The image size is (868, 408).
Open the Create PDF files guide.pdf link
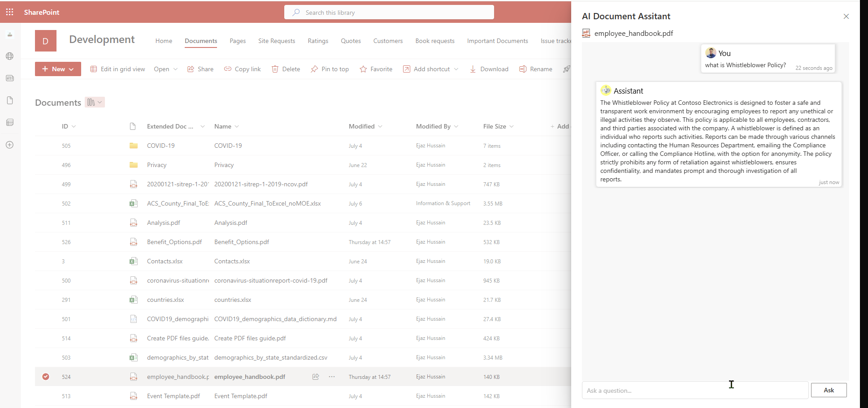250,338
